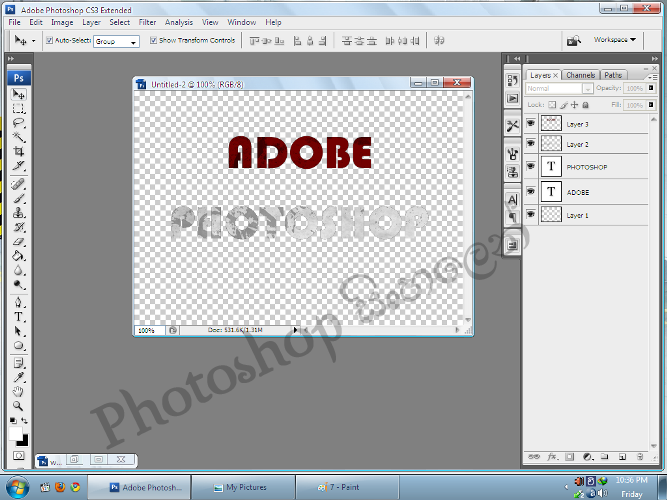667x500 pixels.
Task: Create new adjustment layer icon
Action: [x=588, y=457]
